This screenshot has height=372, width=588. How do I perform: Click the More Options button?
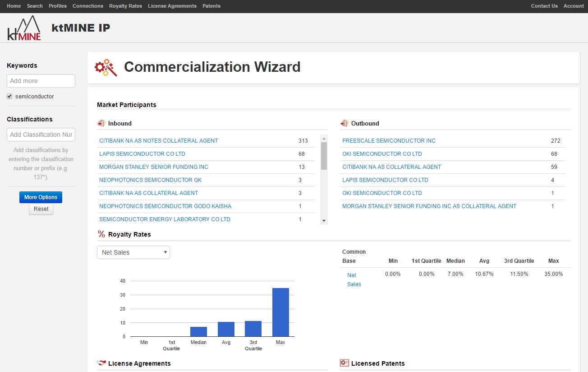(x=41, y=197)
